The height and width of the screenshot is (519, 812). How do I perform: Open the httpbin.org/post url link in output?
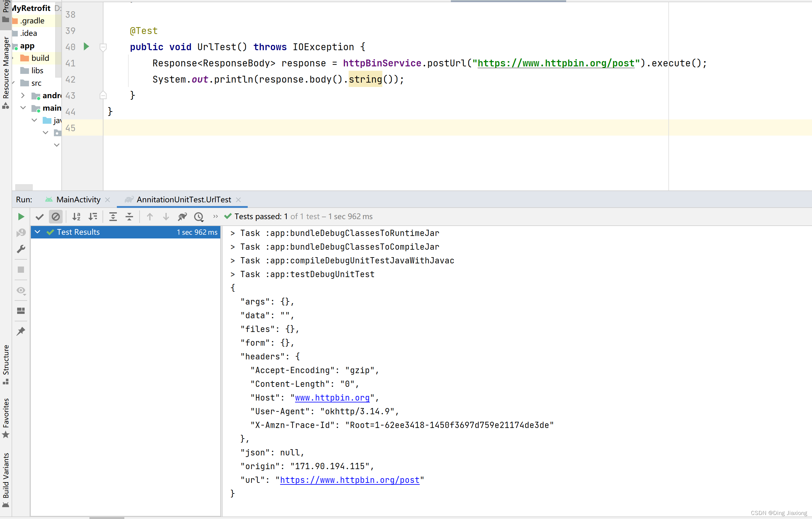pyautogui.click(x=350, y=480)
